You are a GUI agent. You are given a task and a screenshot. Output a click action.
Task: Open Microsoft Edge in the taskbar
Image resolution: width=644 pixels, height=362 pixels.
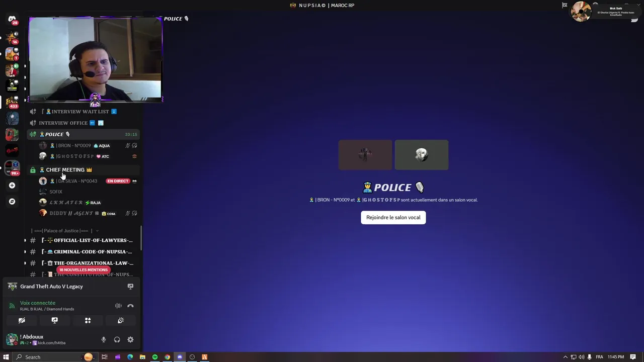tap(130, 357)
